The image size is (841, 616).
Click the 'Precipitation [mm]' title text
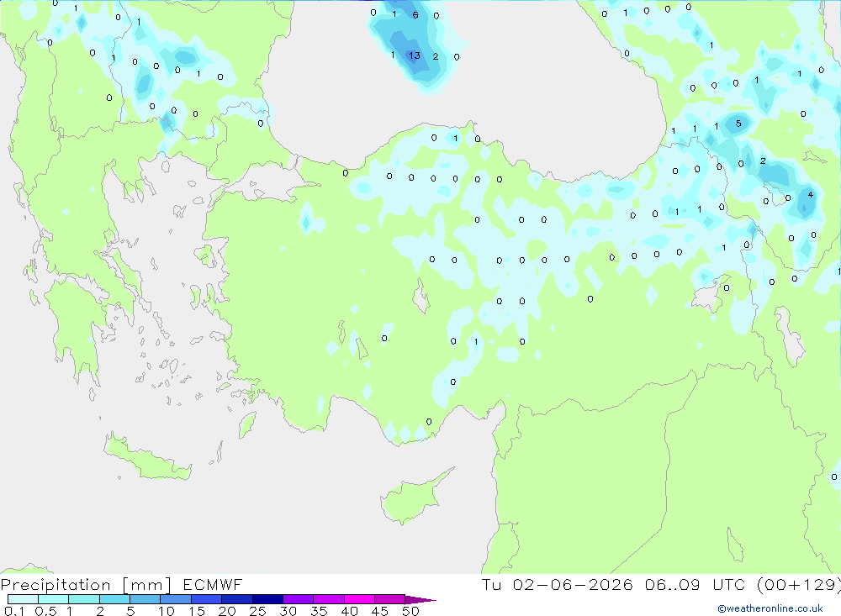tap(86, 584)
